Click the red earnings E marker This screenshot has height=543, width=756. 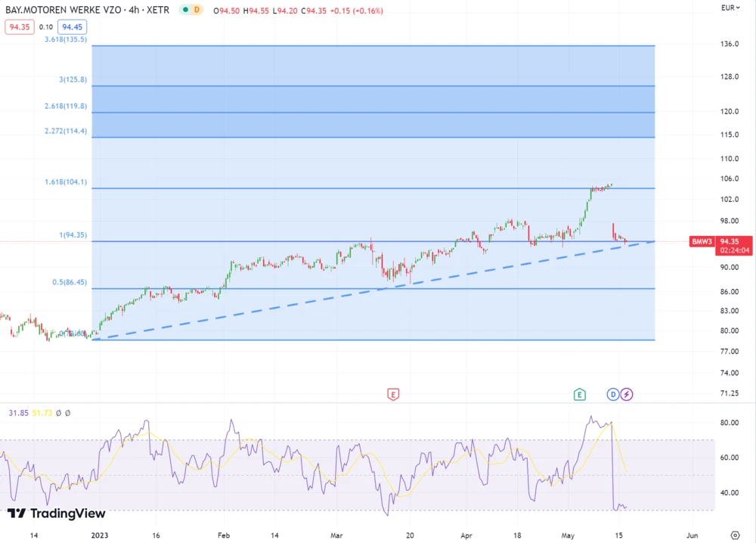click(x=392, y=394)
